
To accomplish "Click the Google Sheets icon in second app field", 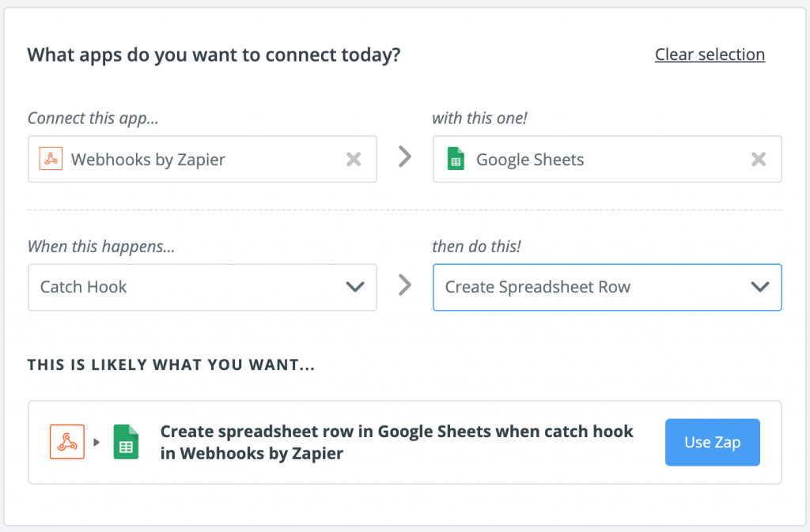I will tap(456, 159).
